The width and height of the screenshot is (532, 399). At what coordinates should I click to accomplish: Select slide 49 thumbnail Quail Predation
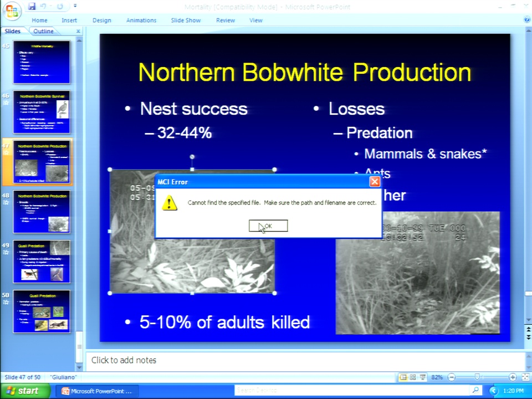tap(42, 261)
